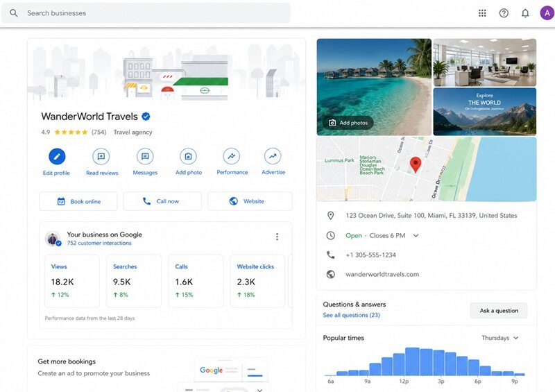Click the Call now button
Viewport: 555px width, 392px height.
click(162, 201)
